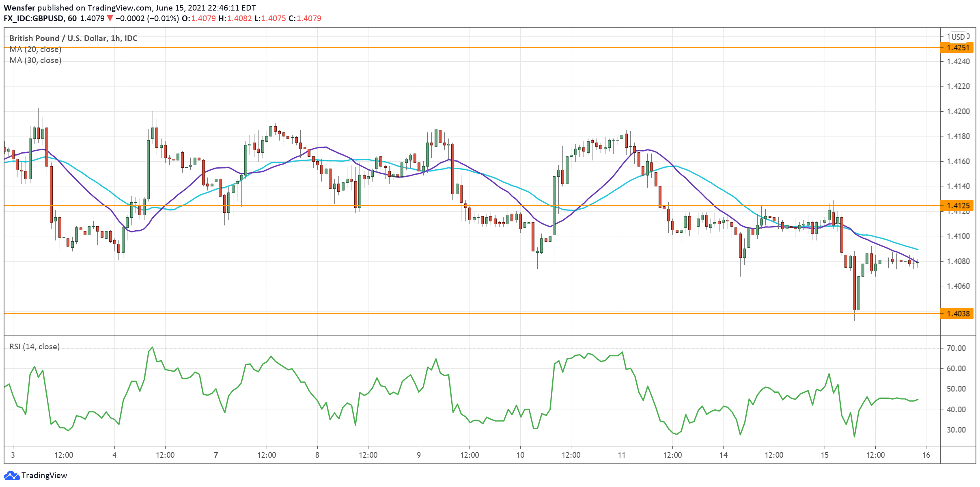
Task: Click the Wensfer author name
Action: pyautogui.click(x=19, y=8)
